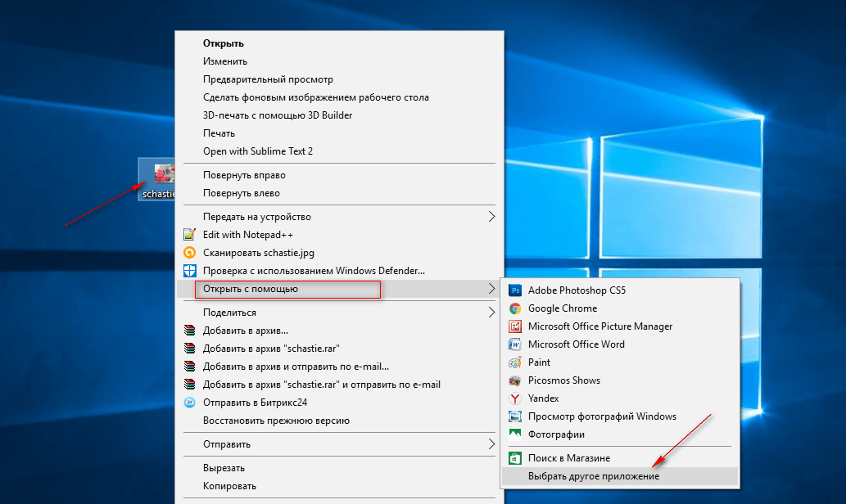Image resolution: width=846 pixels, height=504 pixels.
Task: Choose Поиск в Магазине label
Action: point(569,458)
